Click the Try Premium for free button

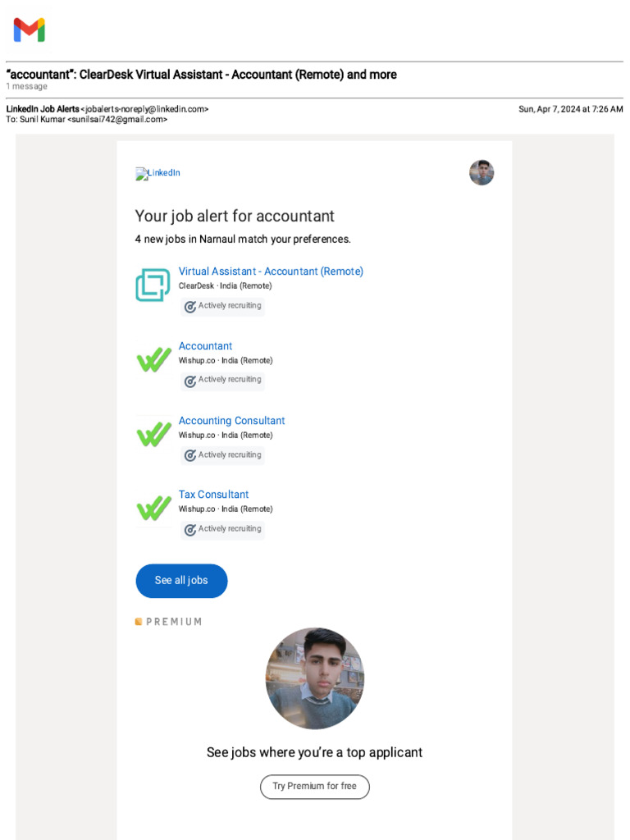[315, 787]
